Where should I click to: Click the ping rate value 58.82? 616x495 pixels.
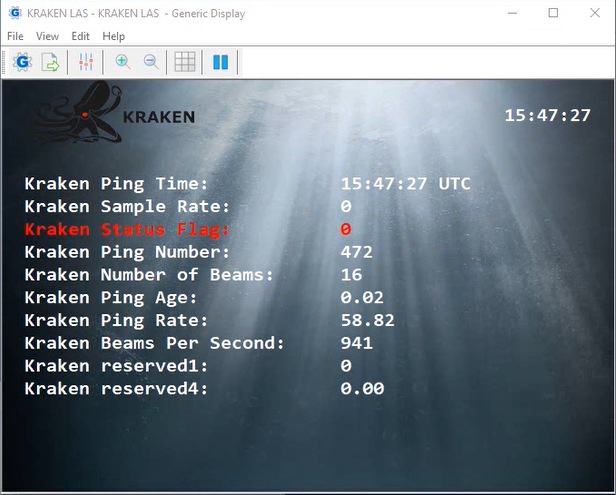[367, 321]
